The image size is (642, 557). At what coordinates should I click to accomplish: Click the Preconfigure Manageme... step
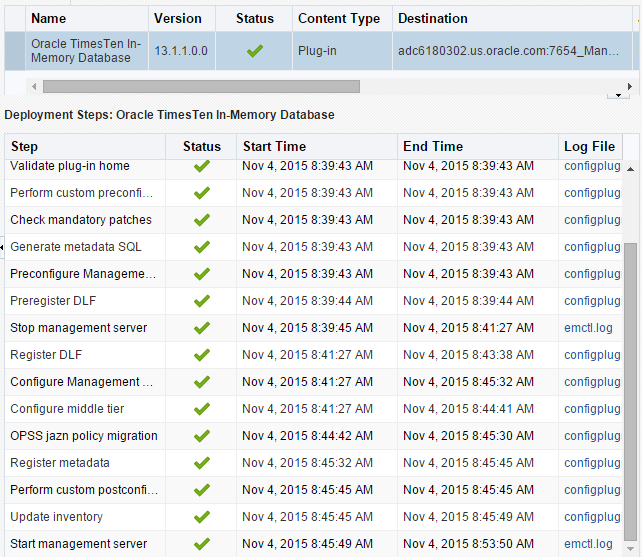[83, 274]
